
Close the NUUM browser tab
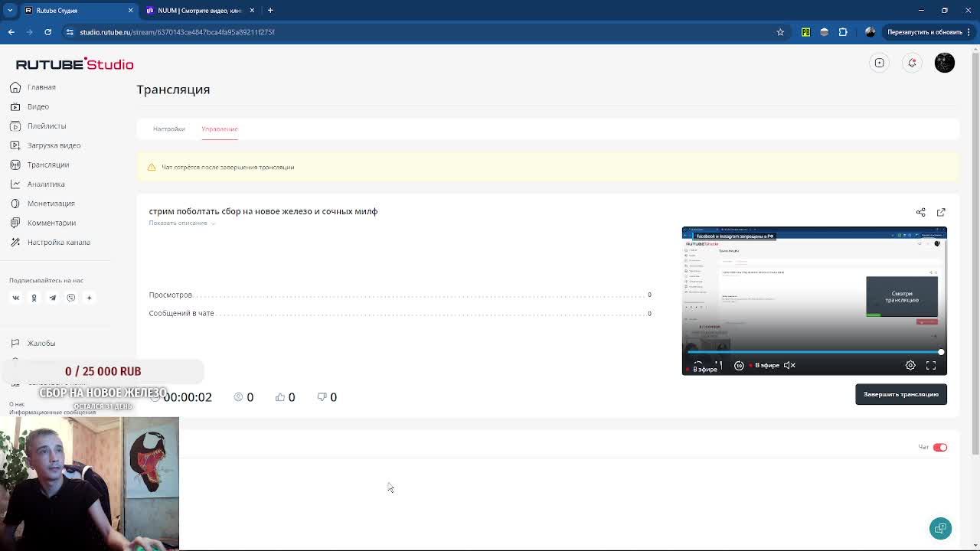click(252, 11)
